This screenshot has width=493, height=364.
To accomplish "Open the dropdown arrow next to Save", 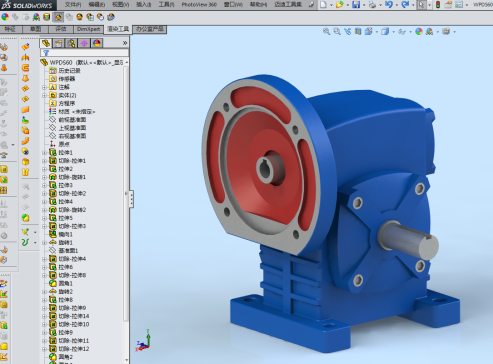I will coord(364,5).
